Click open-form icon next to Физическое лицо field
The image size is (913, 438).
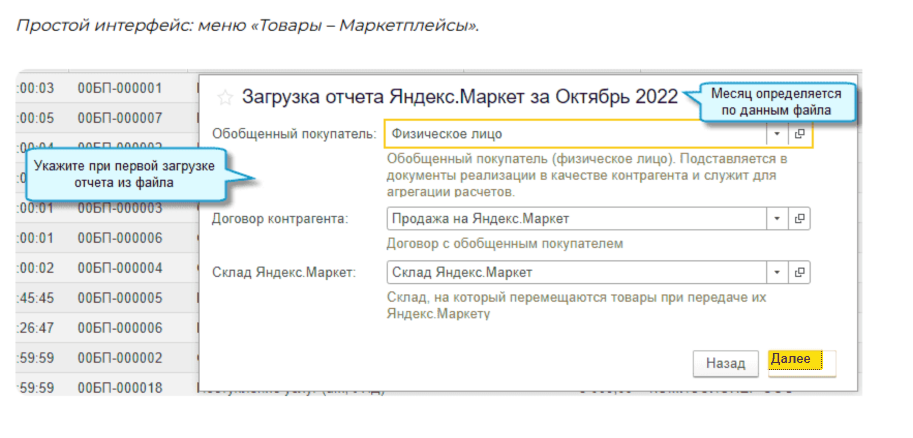pos(799,134)
